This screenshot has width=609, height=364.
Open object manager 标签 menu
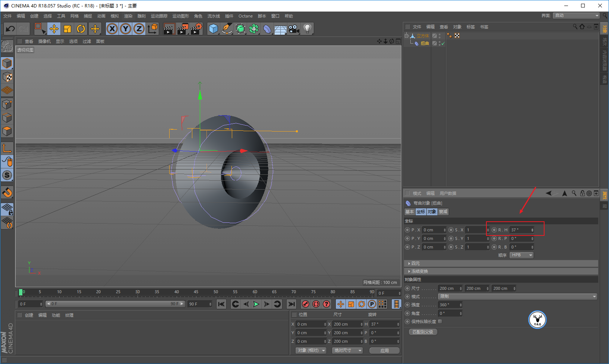[471, 27]
